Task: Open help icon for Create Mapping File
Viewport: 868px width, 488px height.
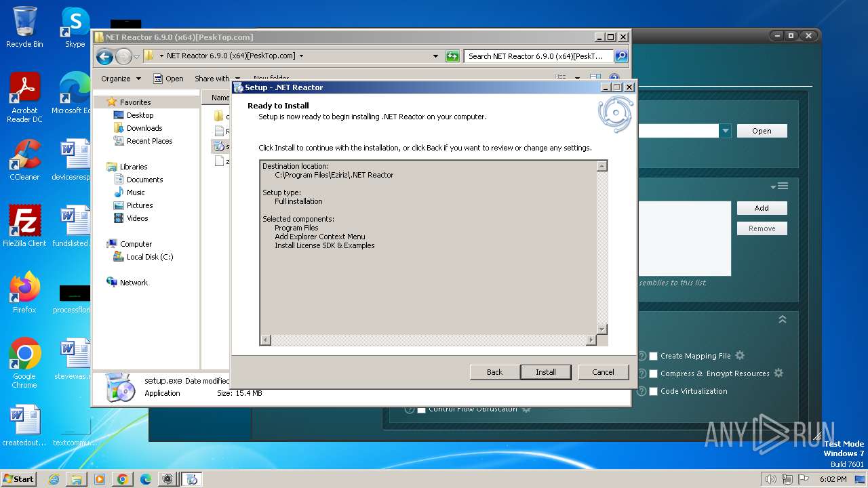Action: click(x=642, y=356)
